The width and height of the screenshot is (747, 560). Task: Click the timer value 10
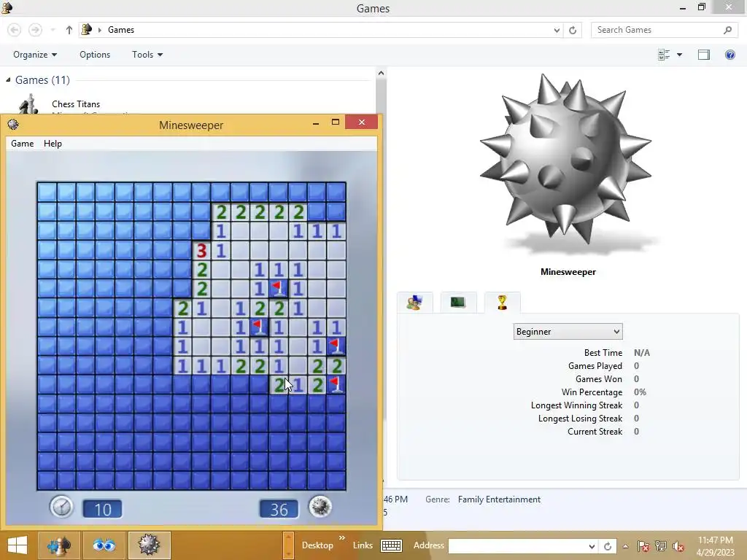click(102, 509)
